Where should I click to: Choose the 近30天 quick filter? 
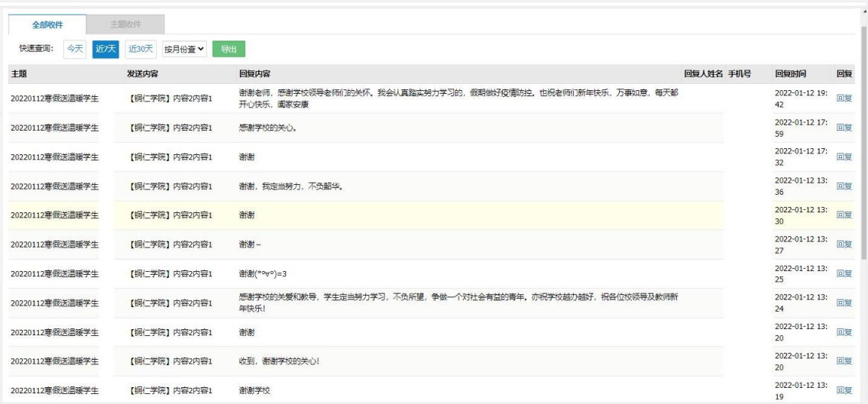pos(140,49)
